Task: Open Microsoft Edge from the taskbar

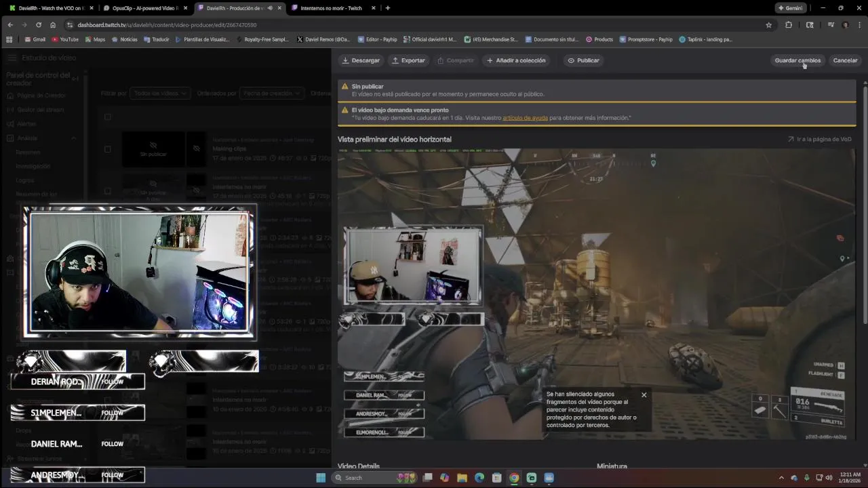Action: pos(479,478)
